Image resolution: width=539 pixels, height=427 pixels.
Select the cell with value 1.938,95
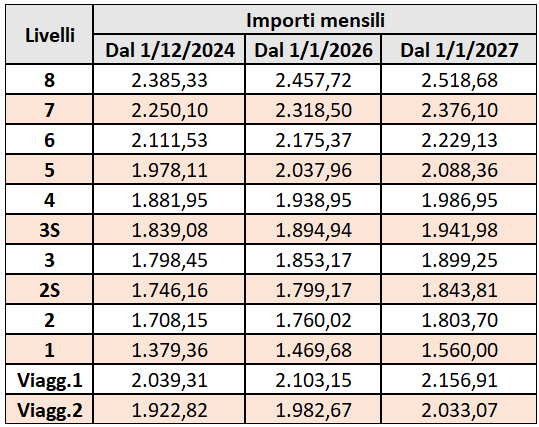pyautogui.click(x=313, y=199)
